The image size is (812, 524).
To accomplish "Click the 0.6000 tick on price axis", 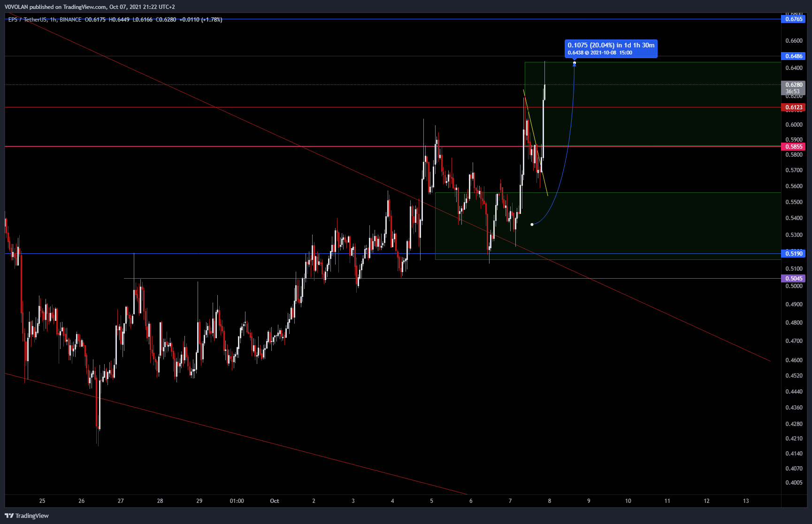I will click(x=794, y=125).
